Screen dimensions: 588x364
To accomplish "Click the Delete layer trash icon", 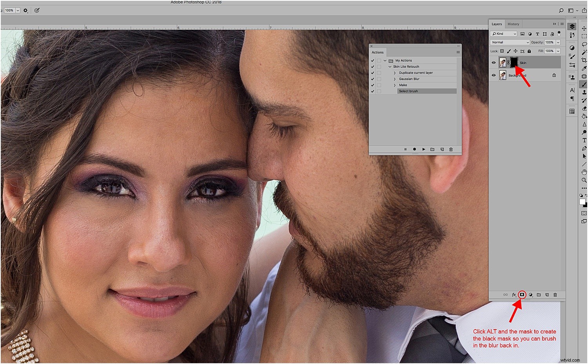I will [x=555, y=295].
